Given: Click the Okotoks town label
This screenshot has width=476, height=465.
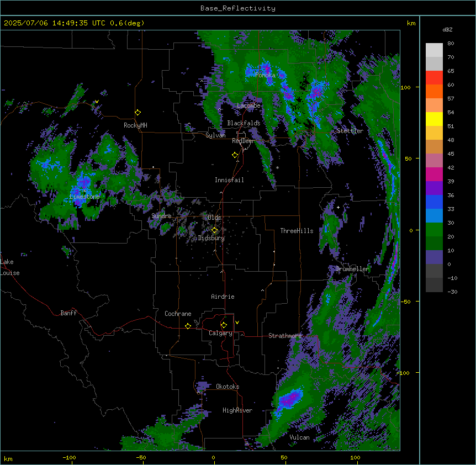Looking at the screenshot, I should 228,387.
